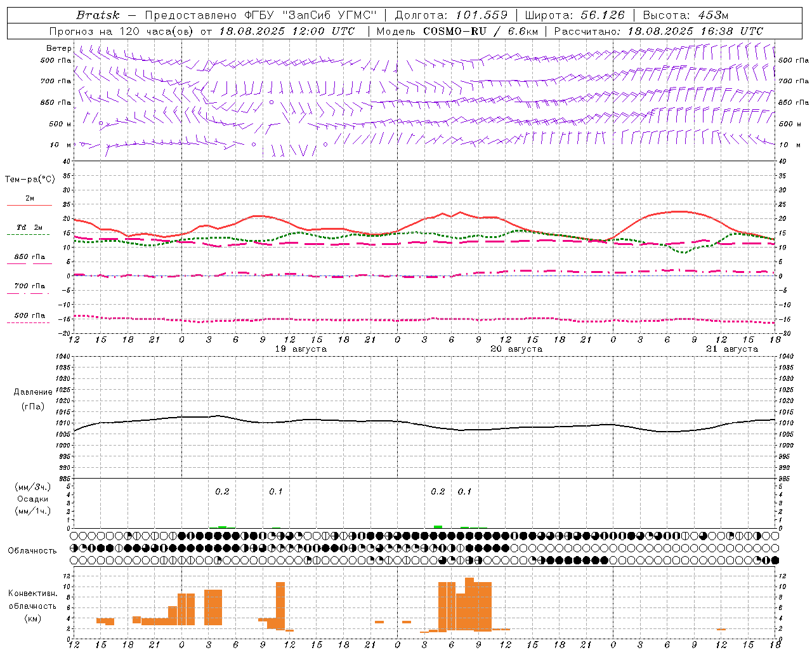Select the Высота: 453м value
Image resolution: width=812 pixels, height=650 pixels.
685,15
